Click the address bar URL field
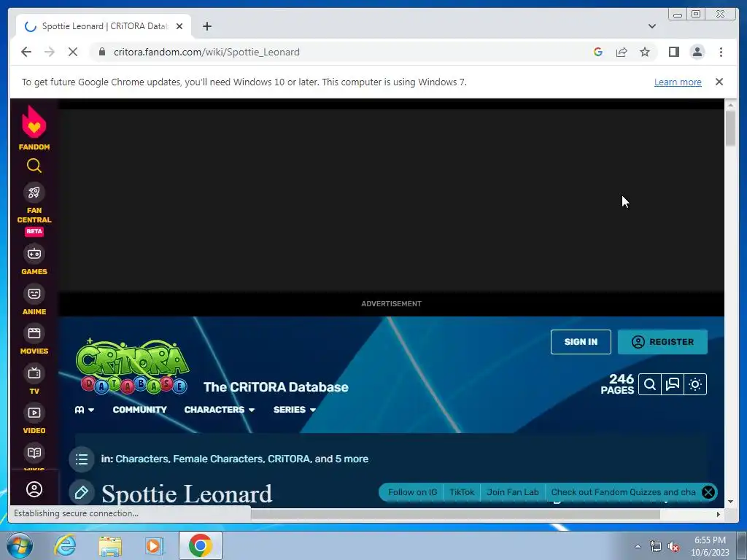This screenshot has width=747, height=560. point(343,52)
